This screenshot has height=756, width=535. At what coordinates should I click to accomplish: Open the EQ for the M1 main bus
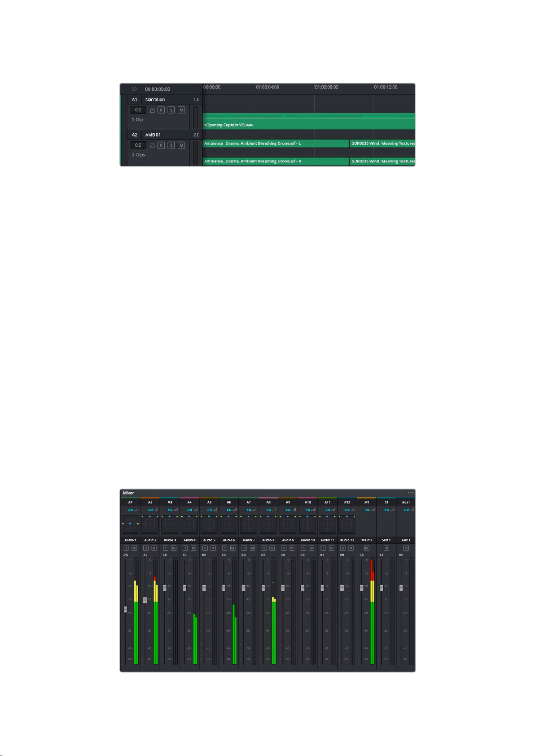tap(367, 510)
